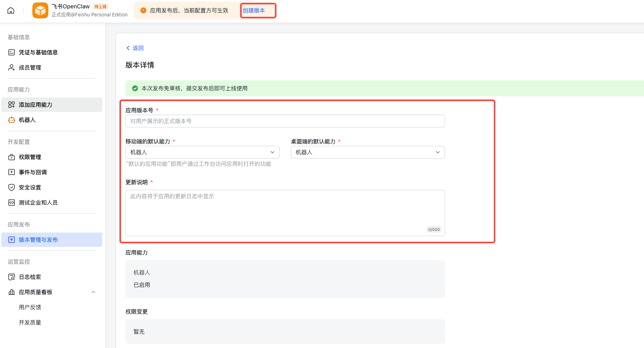Click into the 更新说明 text area
Screen dimensions: 644x348
click(x=285, y=213)
